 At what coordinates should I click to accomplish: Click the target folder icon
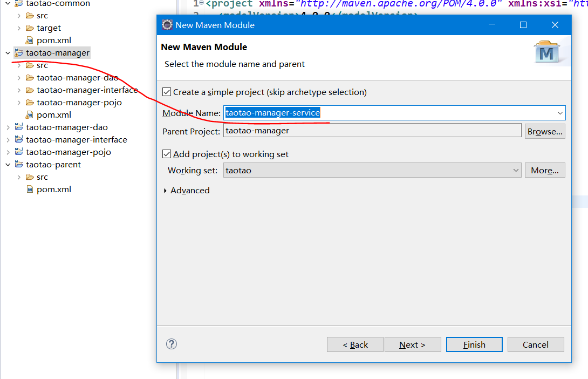(x=30, y=28)
